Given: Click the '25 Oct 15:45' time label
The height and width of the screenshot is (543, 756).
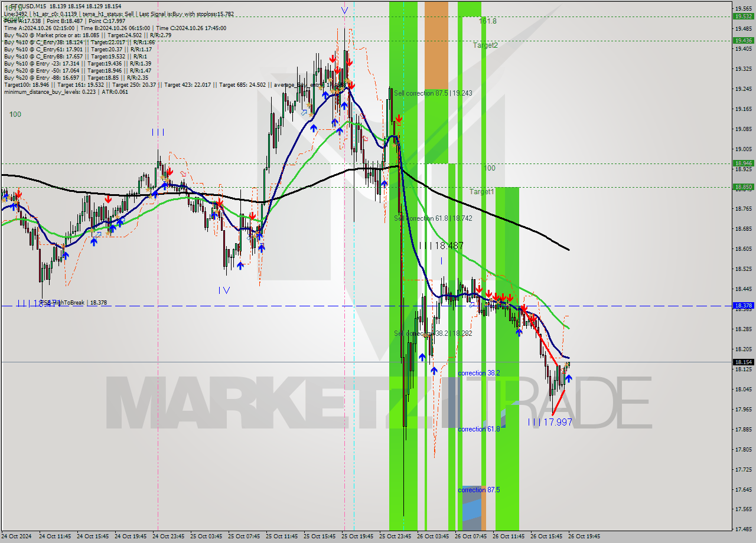Looking at the screenshot, I should pyautogui.click(x=320, y=537).
